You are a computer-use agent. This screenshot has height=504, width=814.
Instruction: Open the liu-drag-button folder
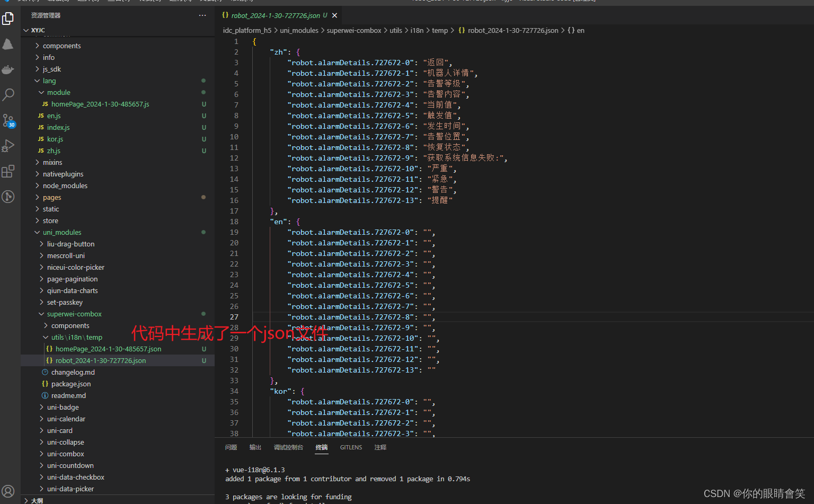point(70,244)
